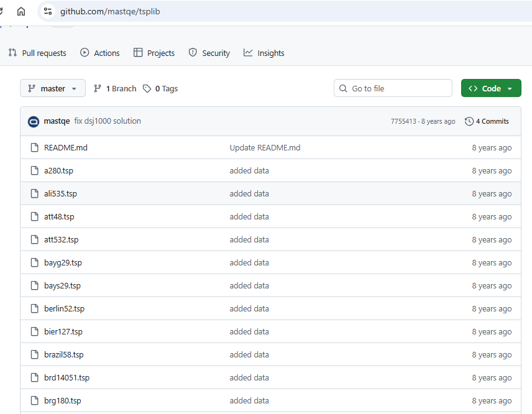
Task: View the Insights tab
Action: point(264,53)
